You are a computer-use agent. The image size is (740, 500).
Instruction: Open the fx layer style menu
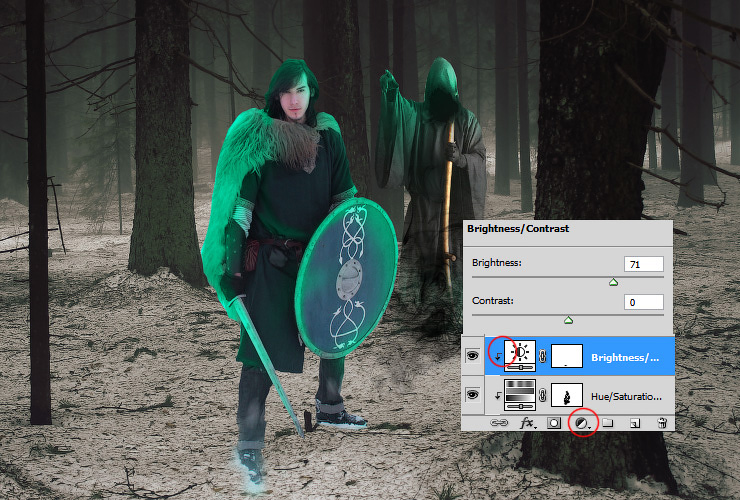click(x=528, y=423)
